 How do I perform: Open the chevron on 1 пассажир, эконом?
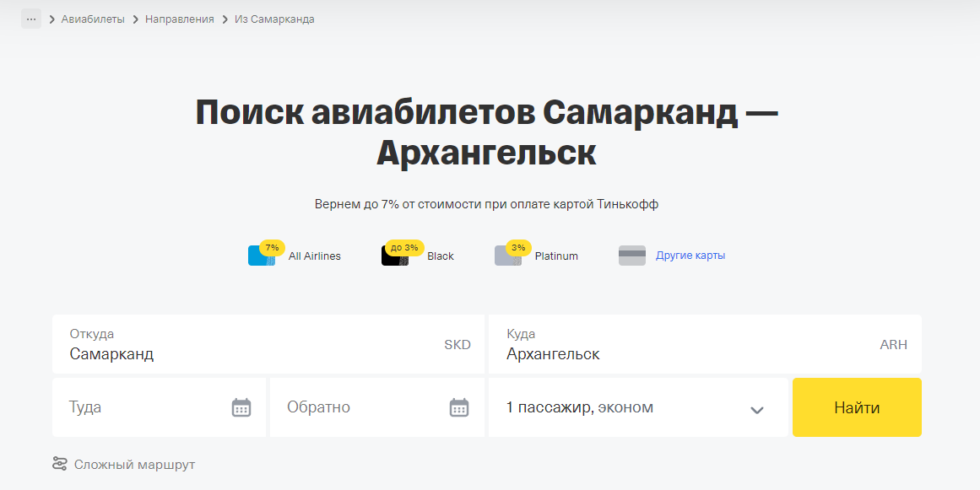[x=756, y=407]
